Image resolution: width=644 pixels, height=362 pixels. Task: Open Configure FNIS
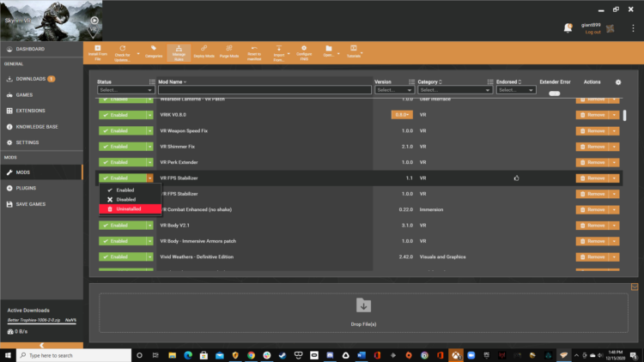tap(304, 53)
